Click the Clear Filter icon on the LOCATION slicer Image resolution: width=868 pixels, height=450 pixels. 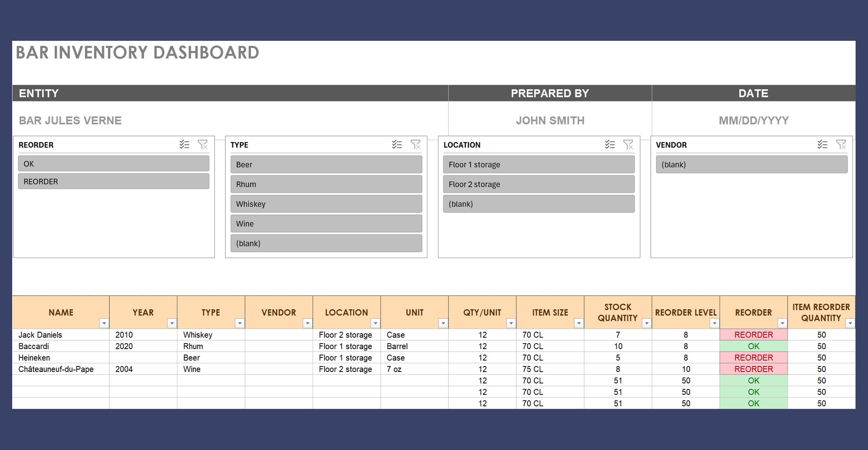pos(628,145)
